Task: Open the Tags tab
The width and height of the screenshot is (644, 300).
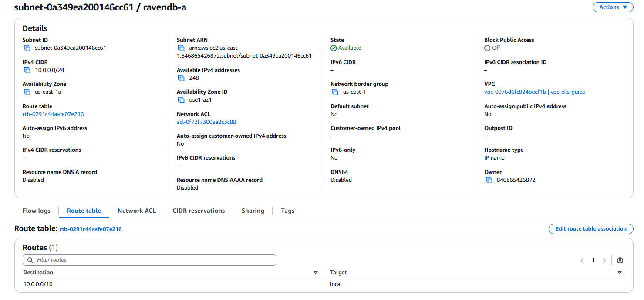Action: point(288,211)
